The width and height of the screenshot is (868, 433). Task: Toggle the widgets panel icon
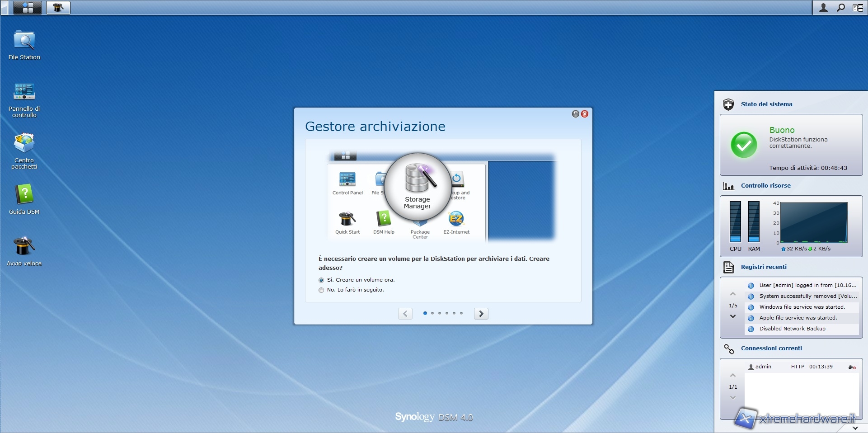[858, 8]
